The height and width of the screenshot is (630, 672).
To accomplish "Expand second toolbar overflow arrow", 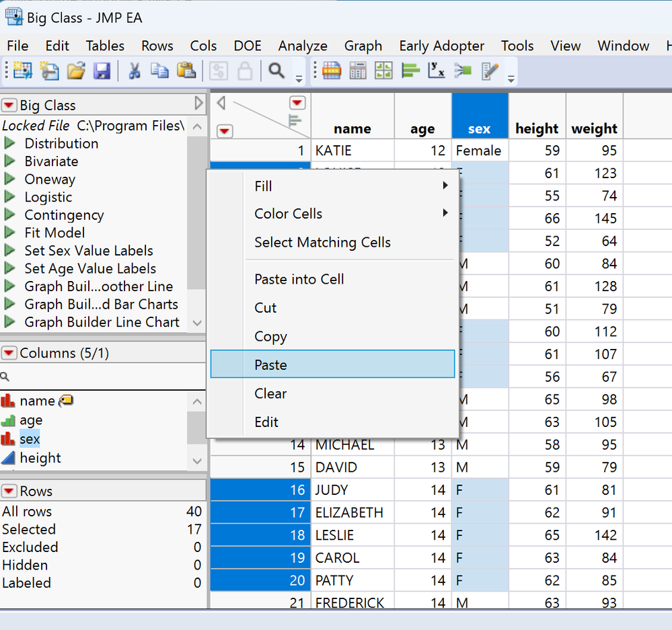I will click(511, 79).
